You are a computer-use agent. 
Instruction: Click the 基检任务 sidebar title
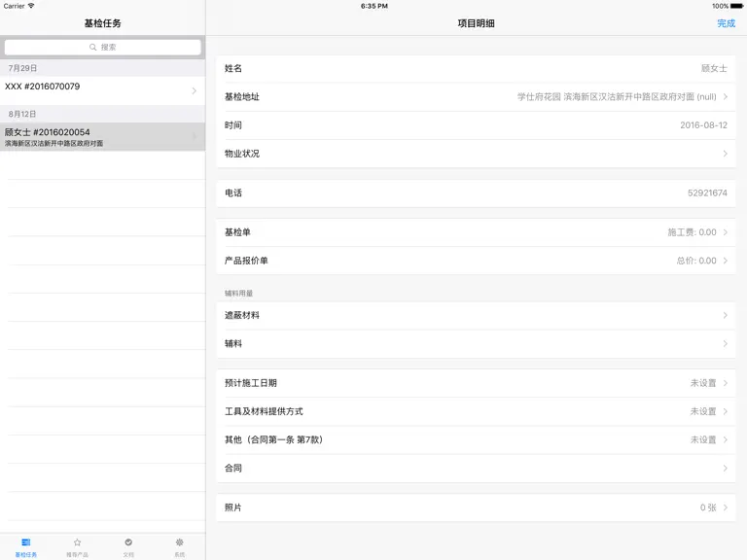102,23
